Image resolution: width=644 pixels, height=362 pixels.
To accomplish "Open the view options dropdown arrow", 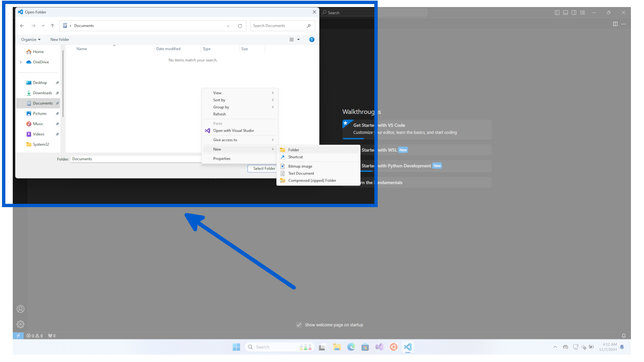I will (299, 40).
